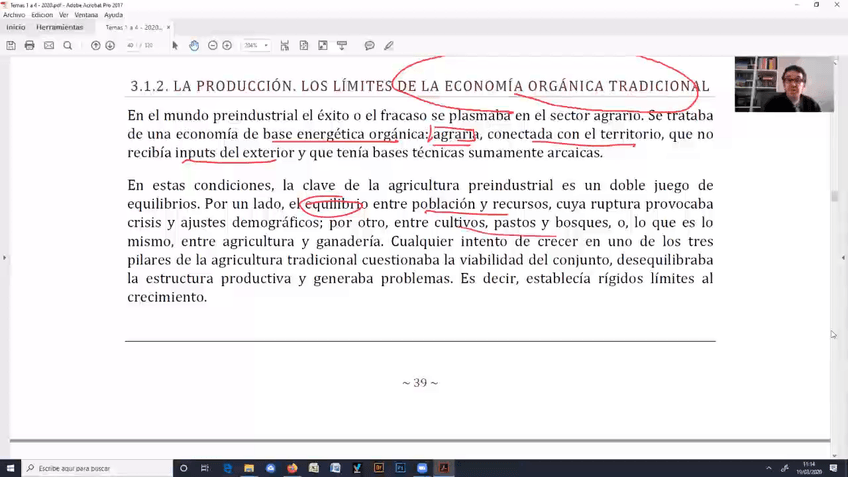Go to previous page arrow

(x=96, y=45)
